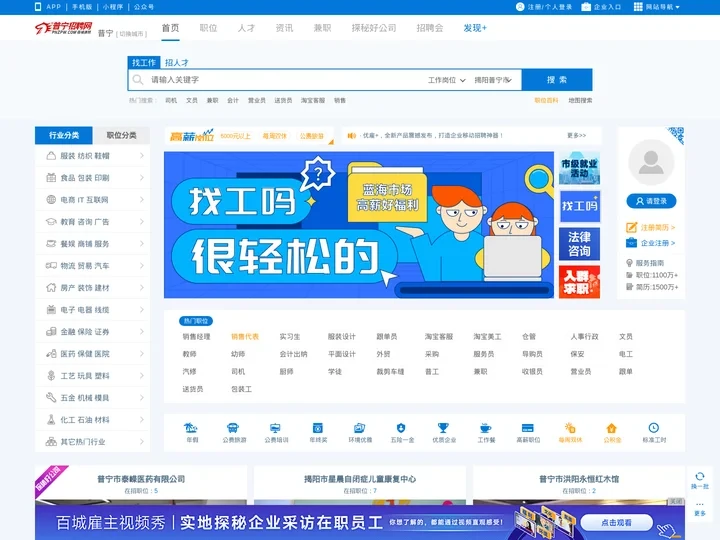Open 销售代表 hot position link

pyautogui.click(x=245, y=337)
